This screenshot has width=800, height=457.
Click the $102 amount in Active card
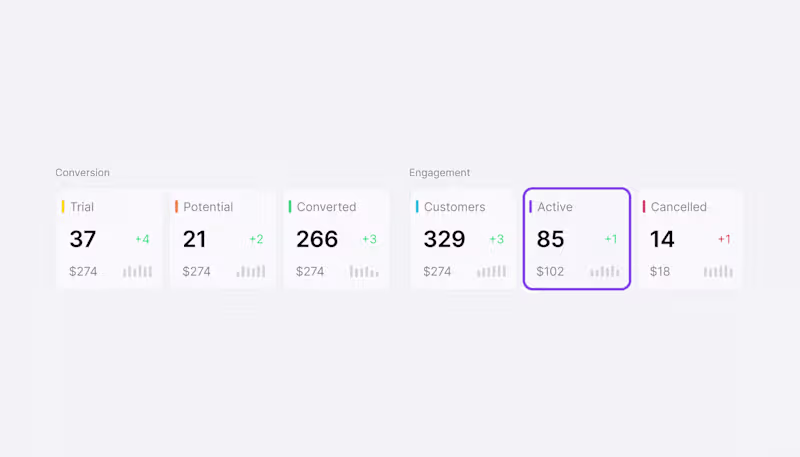(550, 271)
